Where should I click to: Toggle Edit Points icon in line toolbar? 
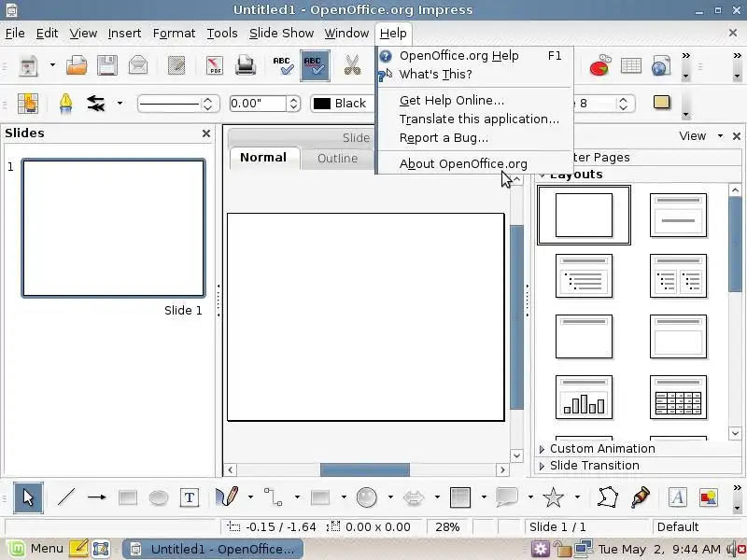click(28, 104)
